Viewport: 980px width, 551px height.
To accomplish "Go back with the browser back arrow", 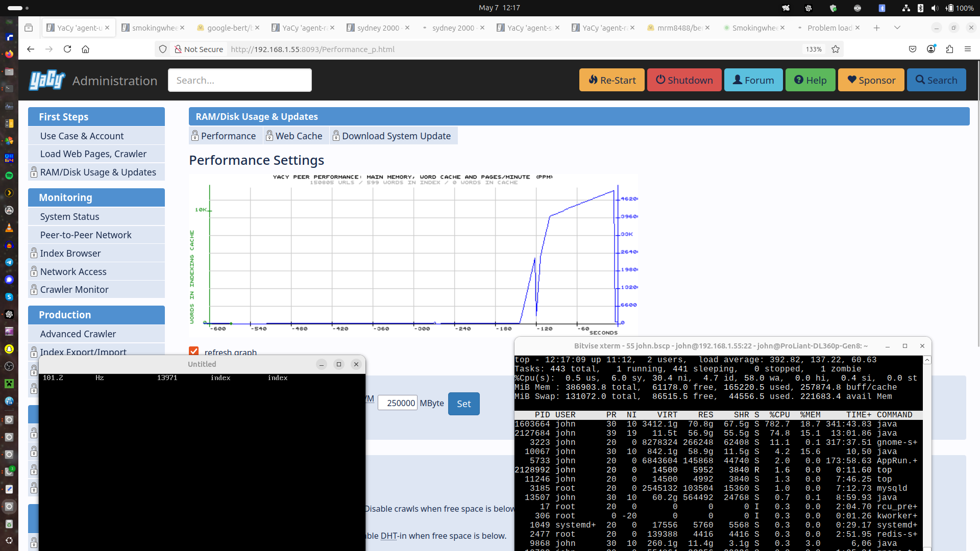I will pos(31,49).
